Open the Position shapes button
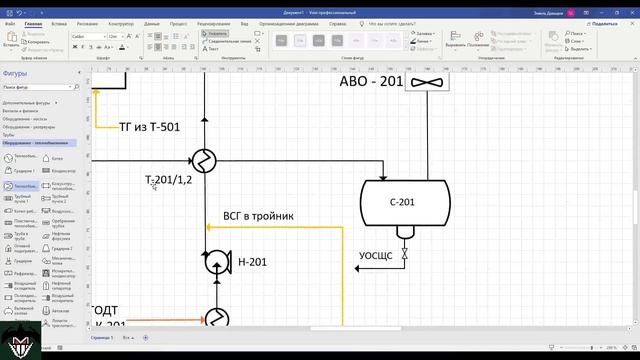 (x=478, y=41)
